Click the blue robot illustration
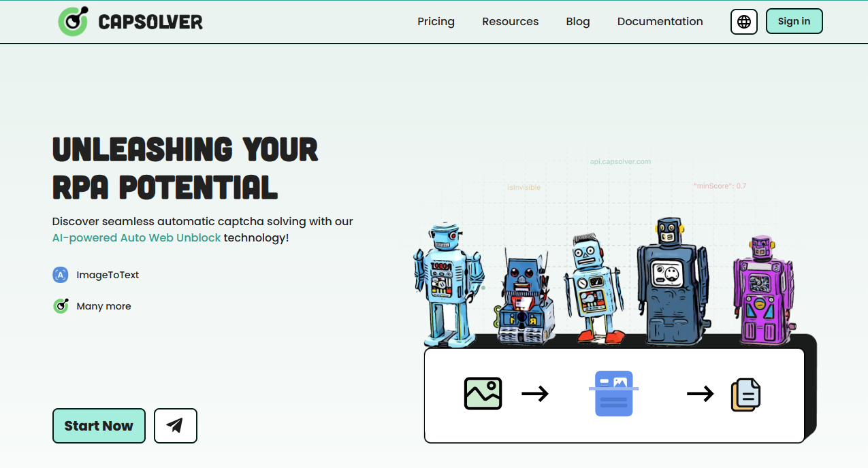The image size is (868, 468). 447,279
